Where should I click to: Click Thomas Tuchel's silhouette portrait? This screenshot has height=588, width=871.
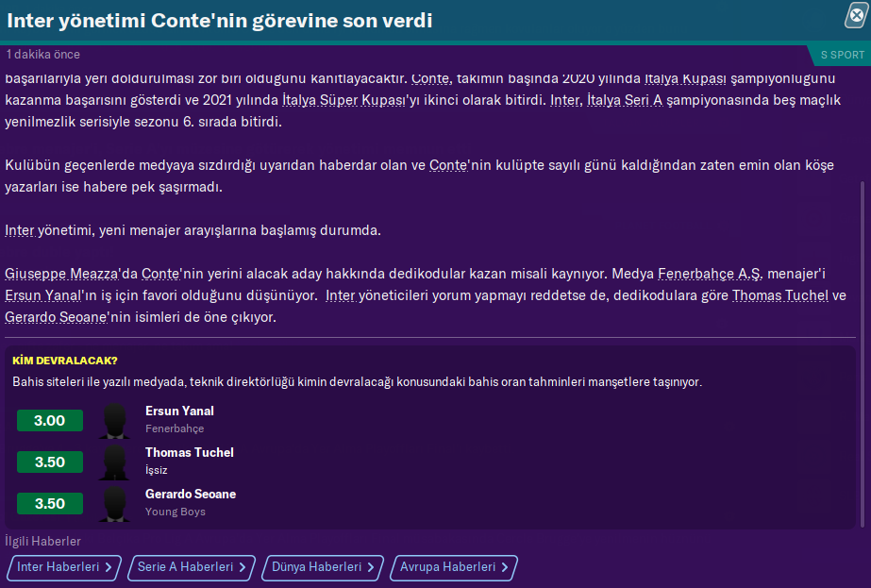[x=115, y=462]
